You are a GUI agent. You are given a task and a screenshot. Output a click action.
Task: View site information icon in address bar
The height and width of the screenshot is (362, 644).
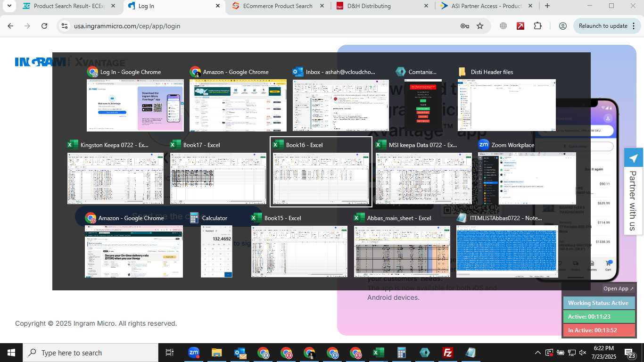click(65, 26)
